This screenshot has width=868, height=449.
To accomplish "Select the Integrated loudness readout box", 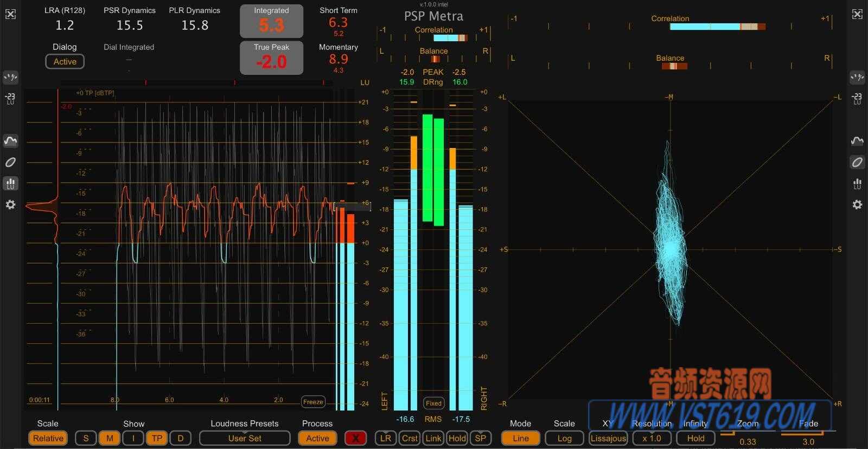I will [x=271, y=22].
